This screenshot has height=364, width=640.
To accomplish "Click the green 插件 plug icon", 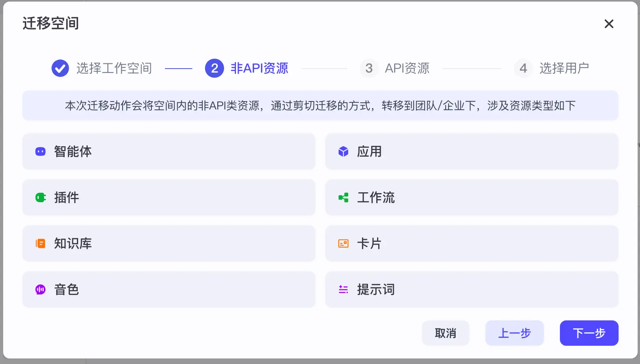I will tap(40, 197).
